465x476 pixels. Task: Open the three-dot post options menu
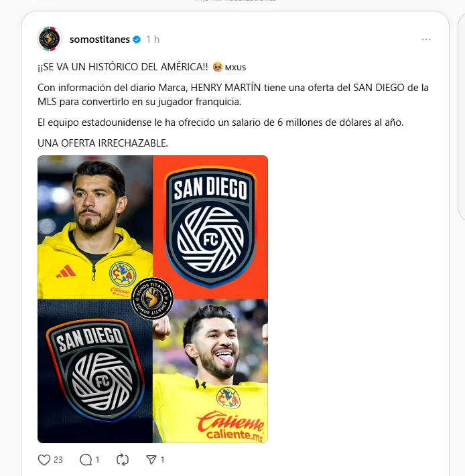click(x=426, y=39)
